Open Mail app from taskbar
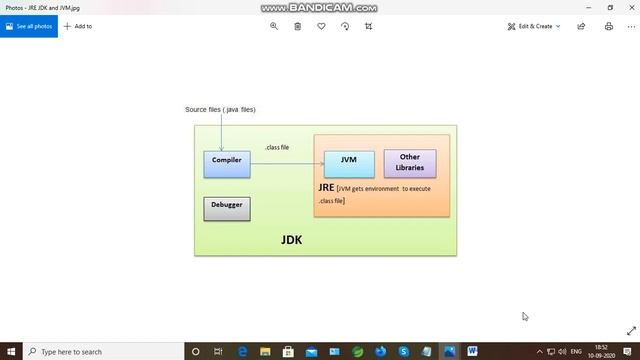Image resolution: width=640 pixels, height=360 pixels. coord(311,351)
